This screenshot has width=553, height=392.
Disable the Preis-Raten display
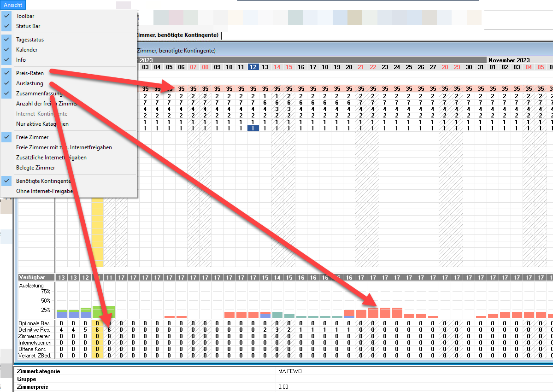[29, 73]
